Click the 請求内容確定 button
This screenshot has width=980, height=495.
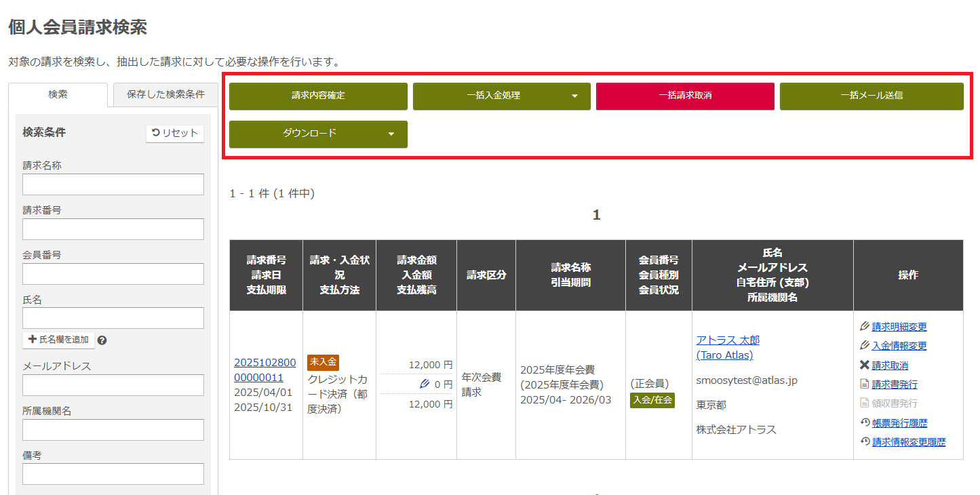tap(318, 96)
